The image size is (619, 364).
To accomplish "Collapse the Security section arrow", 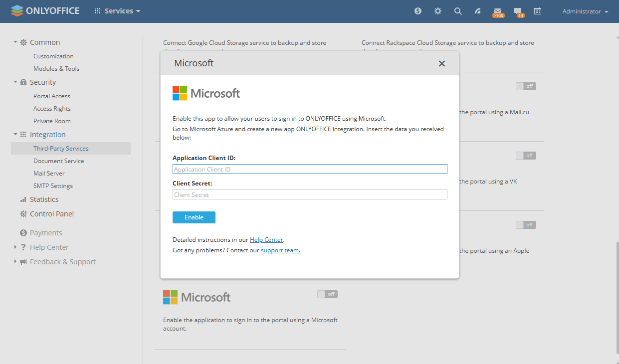I will (x=15, y=82).
